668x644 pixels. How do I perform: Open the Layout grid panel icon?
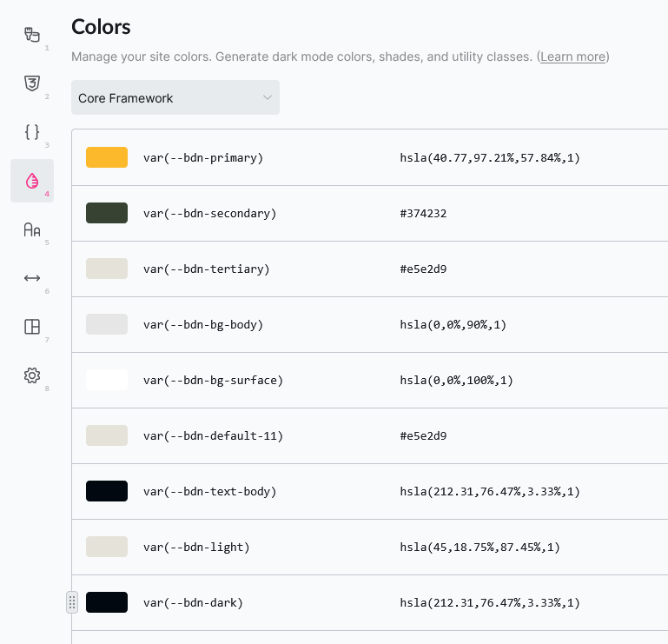coord(32,327)
